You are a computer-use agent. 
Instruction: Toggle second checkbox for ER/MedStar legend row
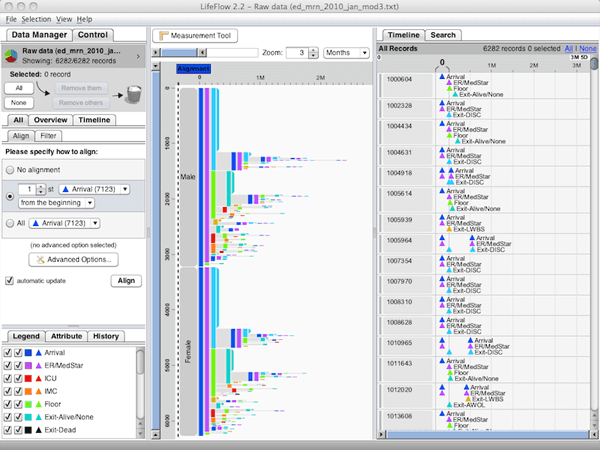point(18,366)
